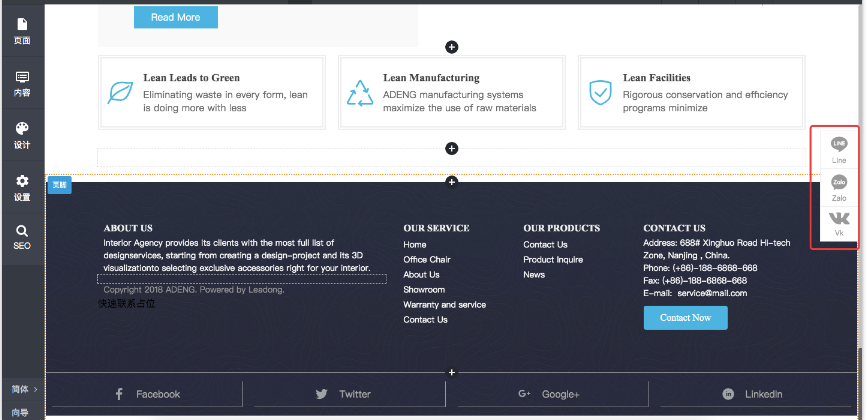Click the Line share icon
The width and height of the screenshot is (867, 420).
839,146
